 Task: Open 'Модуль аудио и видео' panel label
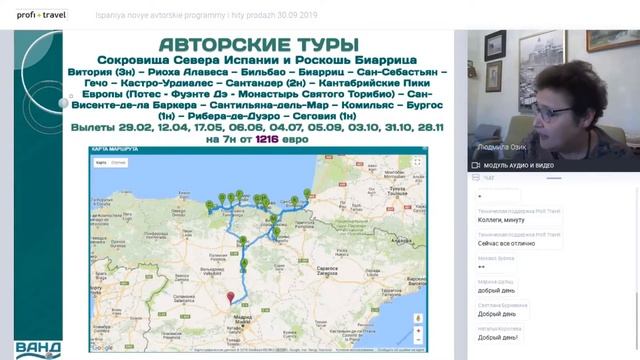click(x=518, y=165)
